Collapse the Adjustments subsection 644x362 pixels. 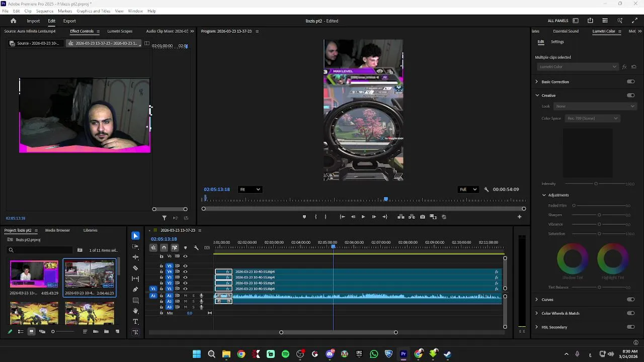point(544,195)
